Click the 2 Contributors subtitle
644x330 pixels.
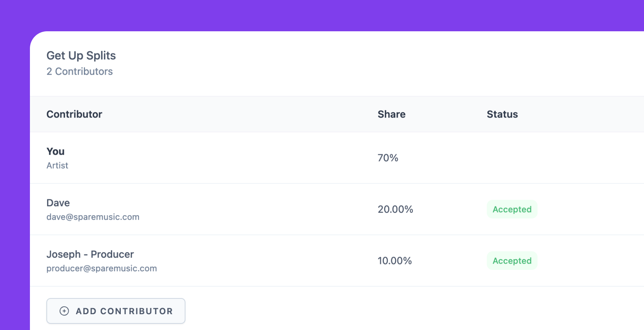point(79,71)
